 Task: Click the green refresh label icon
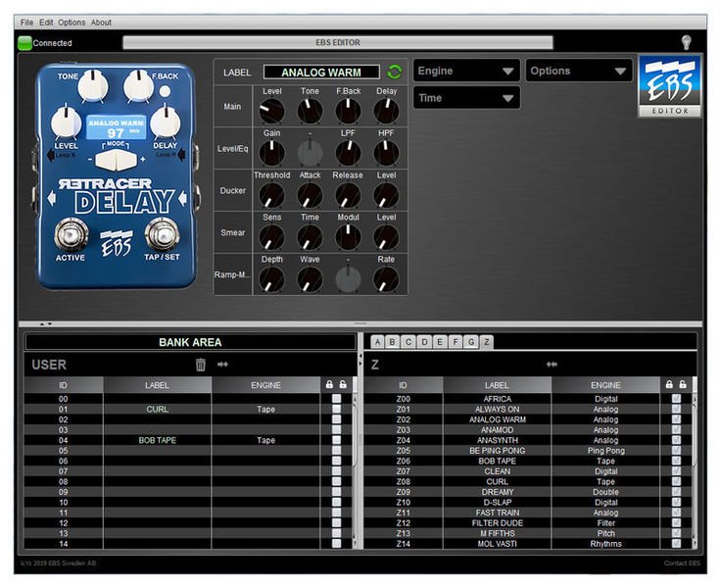tap(395, 72)
